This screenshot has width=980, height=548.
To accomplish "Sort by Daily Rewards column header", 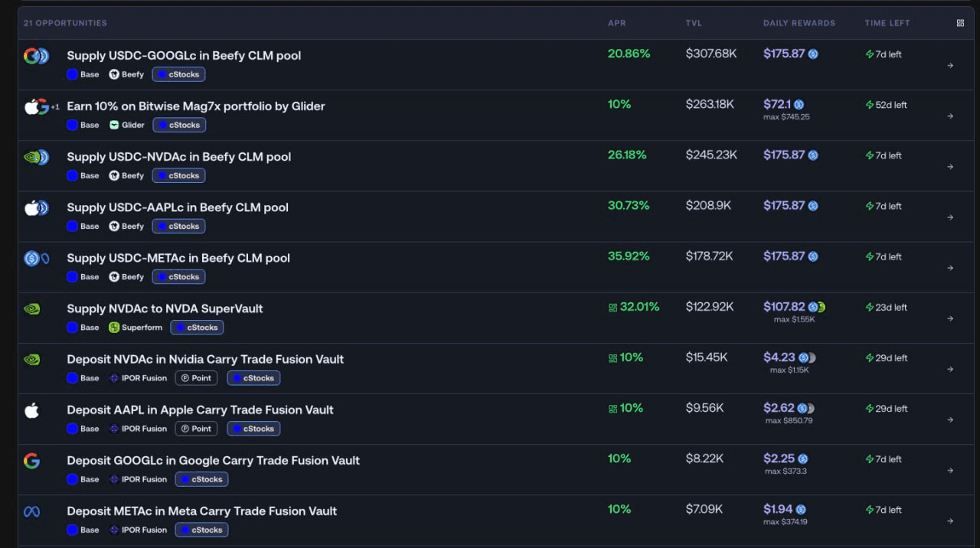I will point(799,23).
